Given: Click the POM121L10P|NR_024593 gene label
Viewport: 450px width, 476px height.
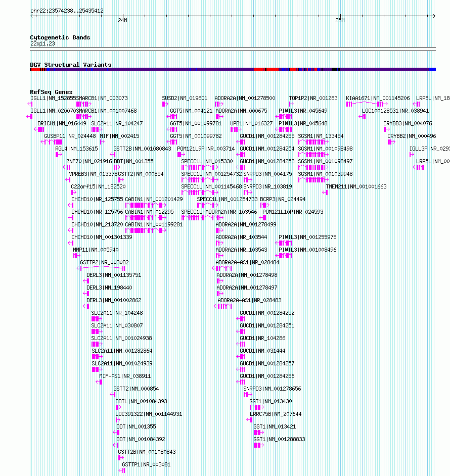Looking at the screenshot, I should [x=293, y=212].
